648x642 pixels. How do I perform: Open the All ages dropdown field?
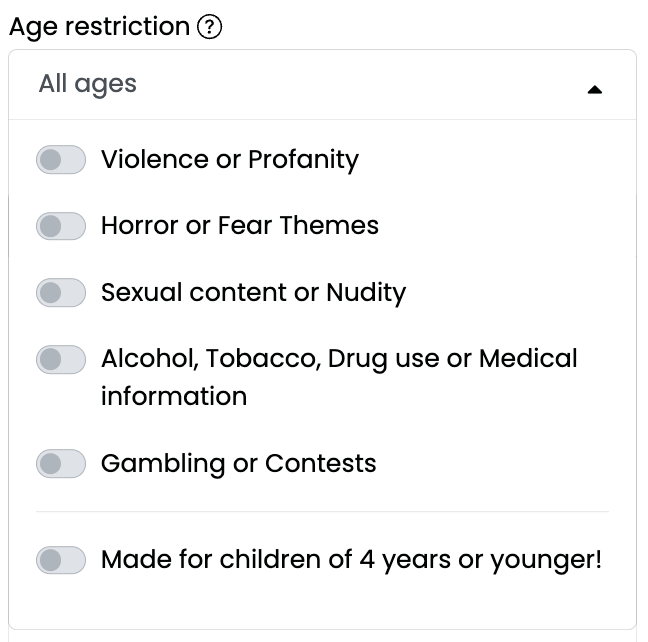(322, 85)
